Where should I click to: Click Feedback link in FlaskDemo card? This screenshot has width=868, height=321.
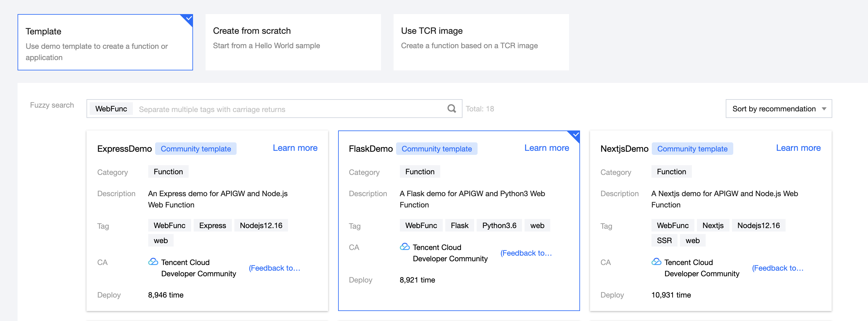(x=526, y=253)
